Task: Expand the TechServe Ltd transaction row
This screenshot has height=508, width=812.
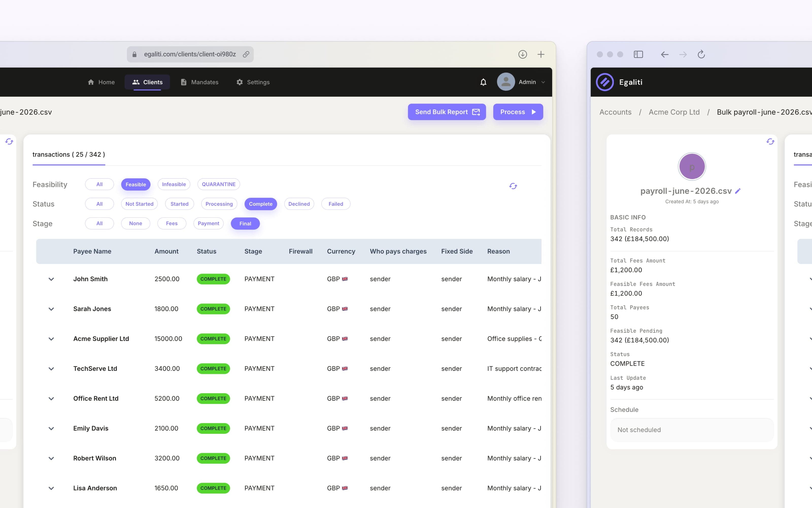Action: (x=51, y=369)
